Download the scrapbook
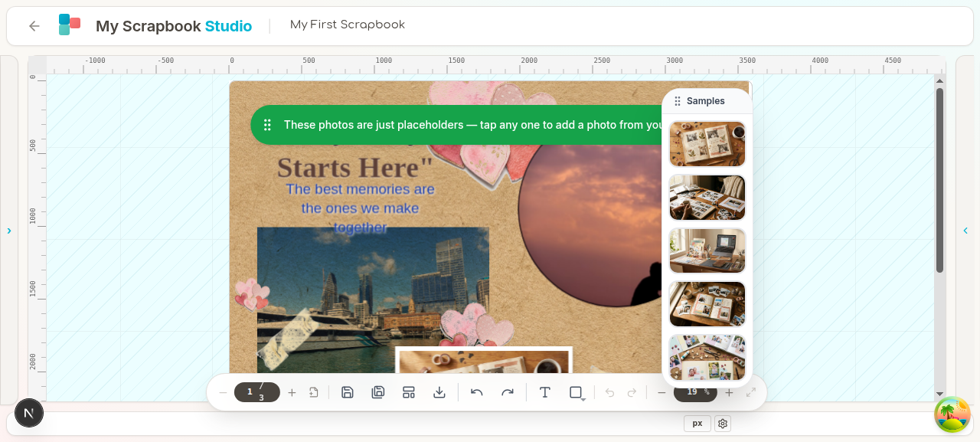Image resolution: width=980 pixels, height=442 pixels. (439, 392)
